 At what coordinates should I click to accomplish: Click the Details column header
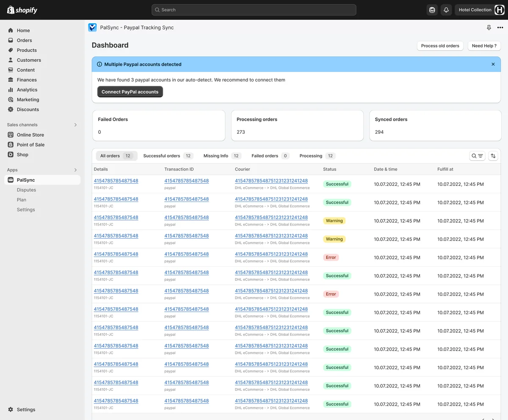tap(101, 169)
